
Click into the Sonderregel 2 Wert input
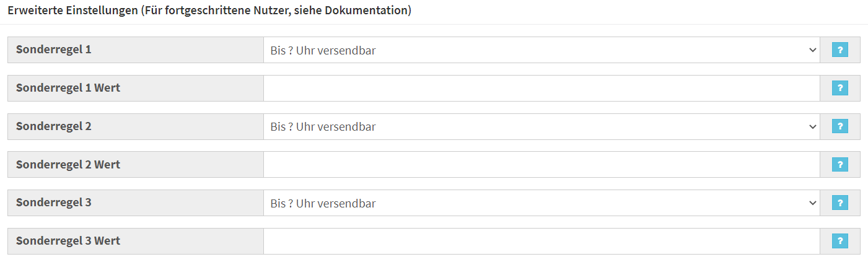tap(541, 165)
